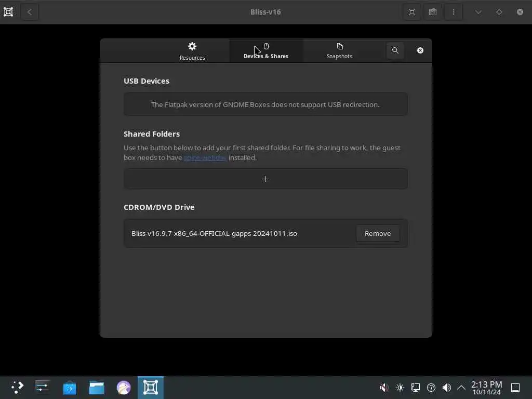The height and width of the screenshot is (399, 532).
Task: Go back with the titlebar back arrow
Action: pos(30,12)
